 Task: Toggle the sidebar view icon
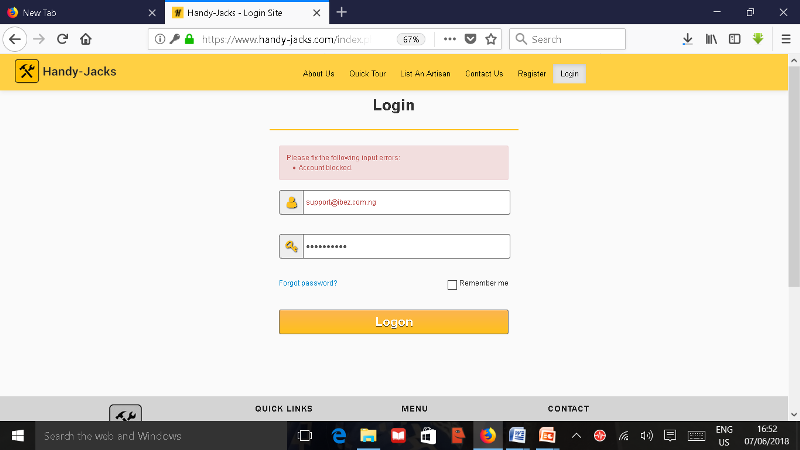[734, 39]
